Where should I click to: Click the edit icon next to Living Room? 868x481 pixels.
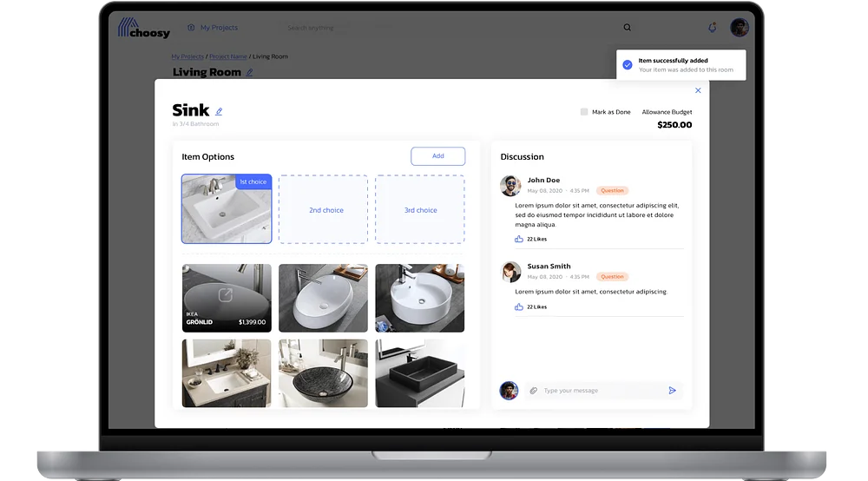(x=250, y=73)
